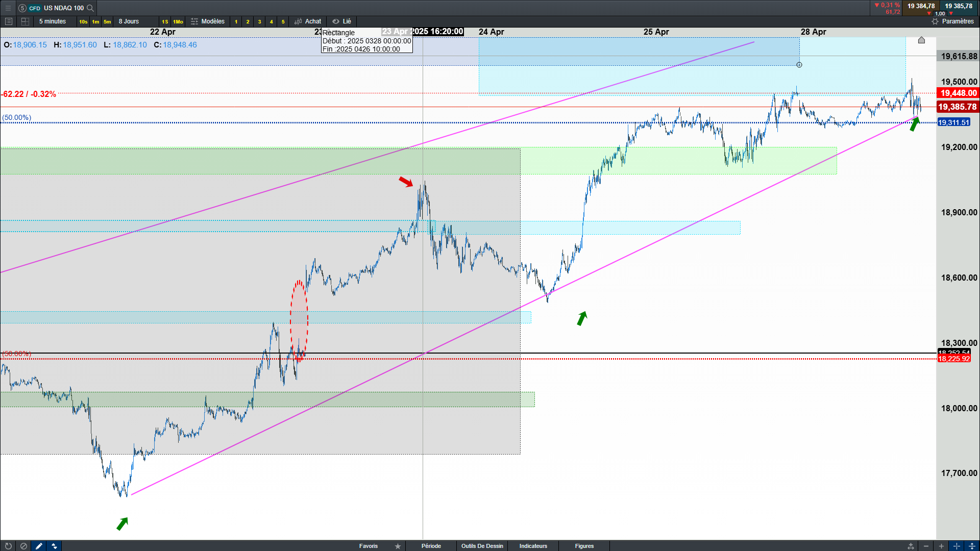Click the refresh circular arrow icon
Viewport: 980px width, 551px height.
click(x=8, y=546)
